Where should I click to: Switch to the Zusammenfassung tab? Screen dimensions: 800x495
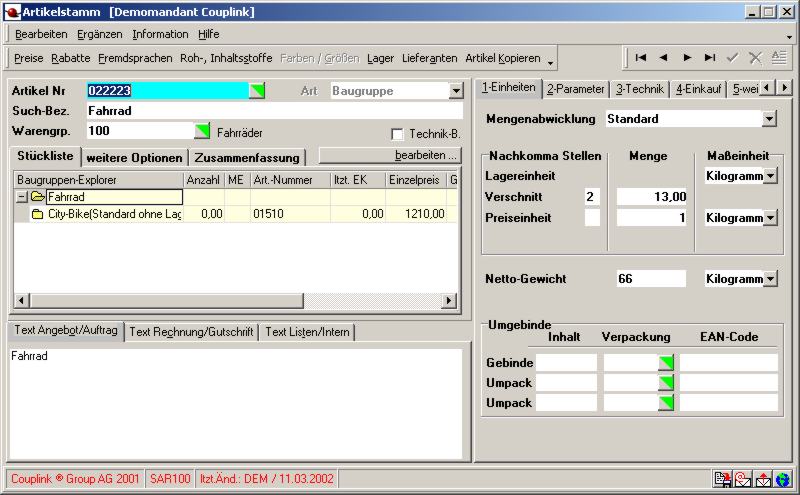(247, 157)
